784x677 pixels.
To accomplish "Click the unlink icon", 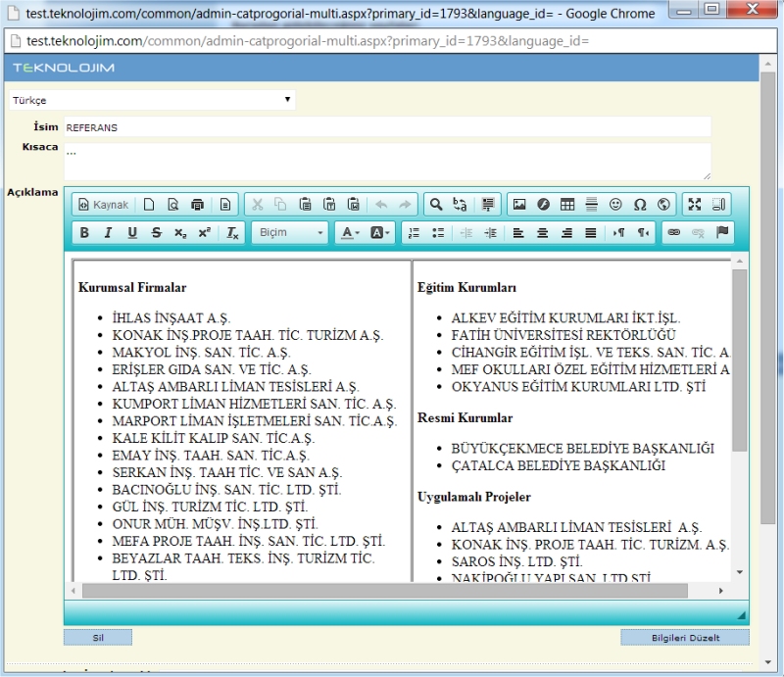I will click(x=698, y=233).
